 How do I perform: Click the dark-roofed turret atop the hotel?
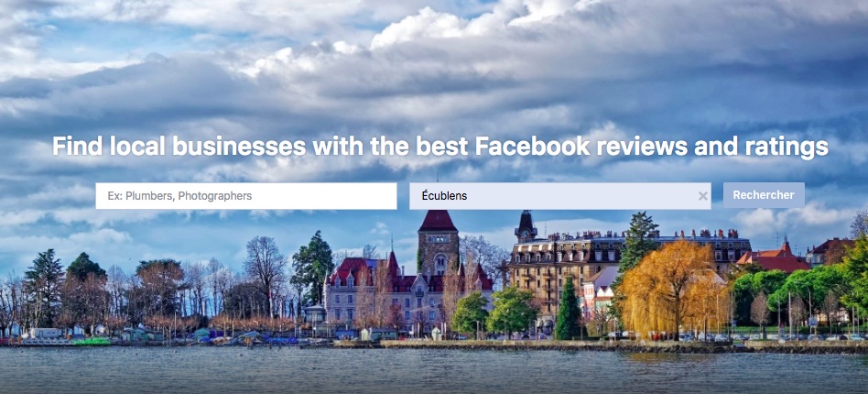click(526, 225)
